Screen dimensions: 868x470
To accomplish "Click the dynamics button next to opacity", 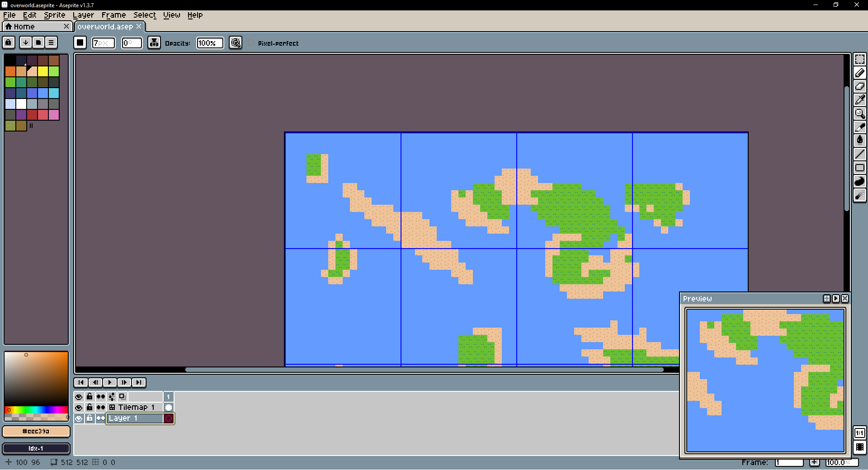I will point(236,43).
